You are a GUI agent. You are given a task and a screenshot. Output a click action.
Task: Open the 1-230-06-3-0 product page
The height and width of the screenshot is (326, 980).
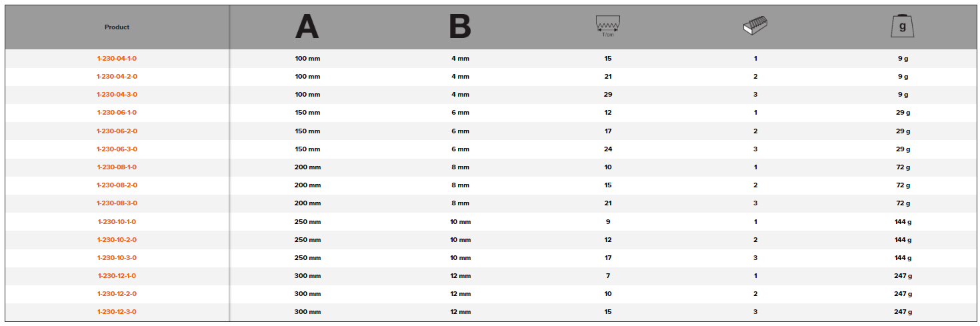[x=117, y=149]
